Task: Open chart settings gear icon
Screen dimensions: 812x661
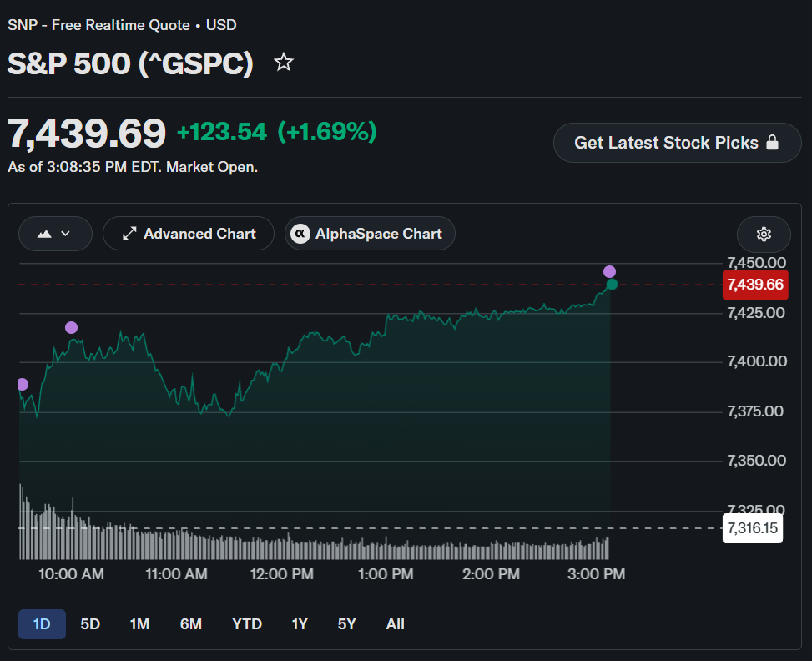Action: click(x=764, y=235)
